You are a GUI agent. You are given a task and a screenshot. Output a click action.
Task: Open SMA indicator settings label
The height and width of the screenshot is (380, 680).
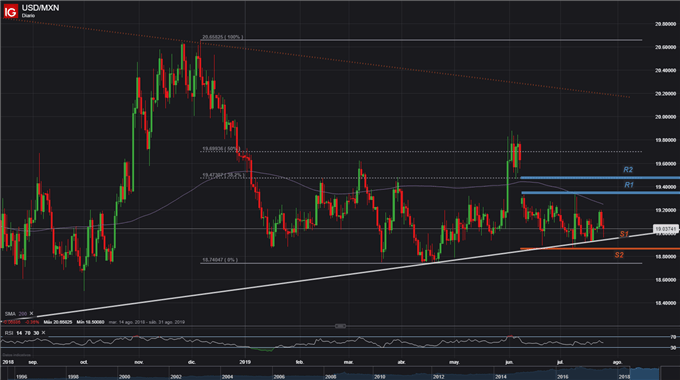(x=10, y=314)
